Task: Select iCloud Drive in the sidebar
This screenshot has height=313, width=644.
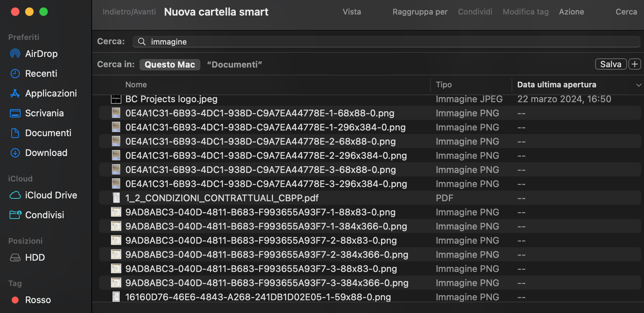Action: pos(51,195)
